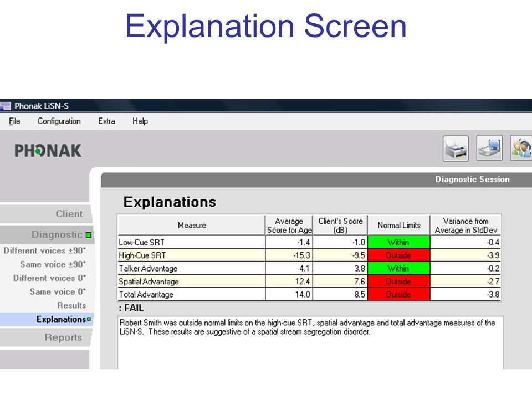Screen dimensions: 532x399
Task: Click the Normal Limits column header
Action: point(399,226)
